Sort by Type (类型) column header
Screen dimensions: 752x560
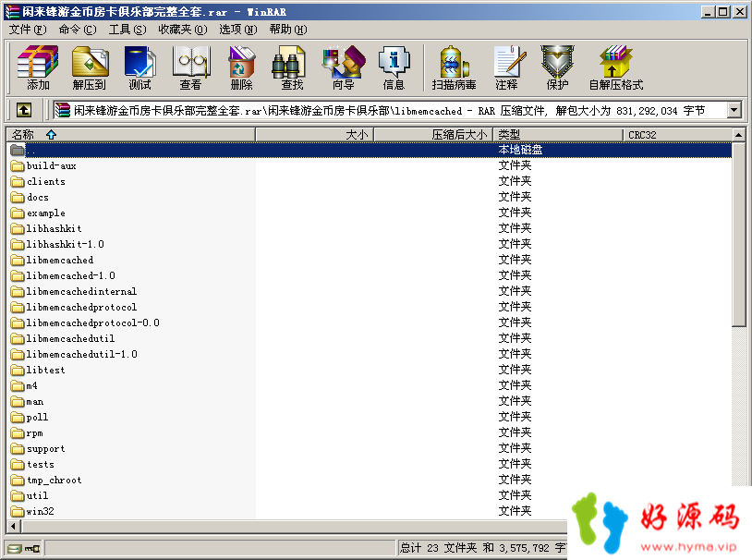pos(558,135)
